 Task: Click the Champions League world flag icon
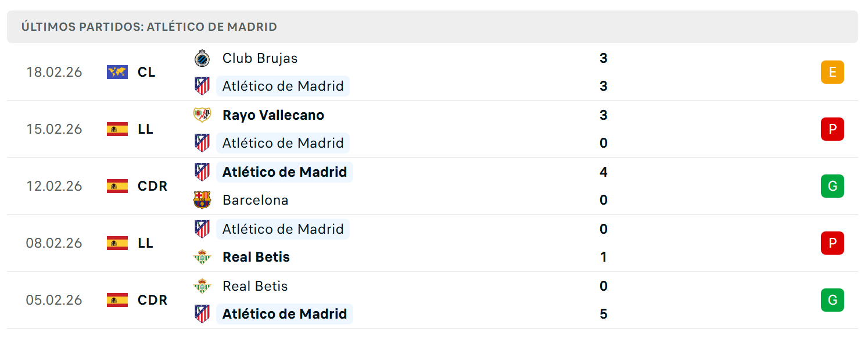pos(117,72)
